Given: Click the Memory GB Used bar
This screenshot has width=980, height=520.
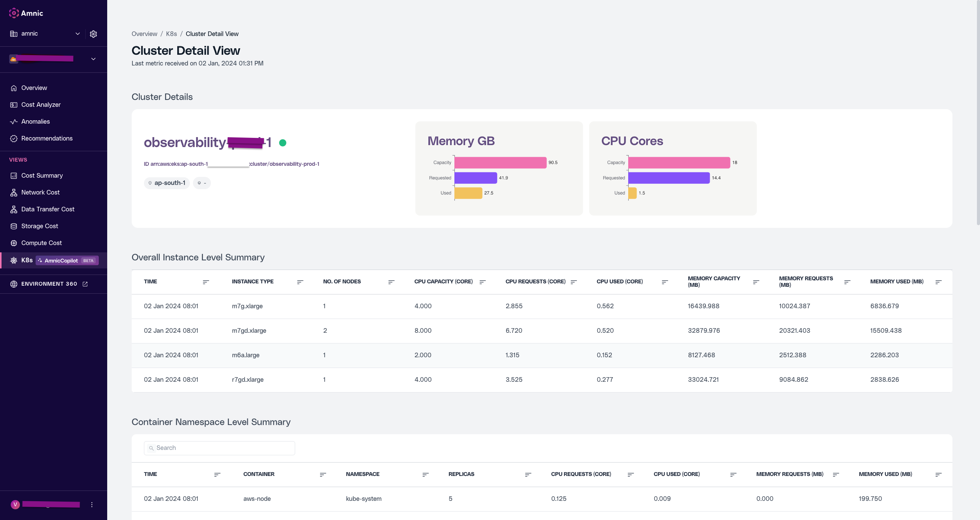Looking at the screenshot, I should pos(468,193).
